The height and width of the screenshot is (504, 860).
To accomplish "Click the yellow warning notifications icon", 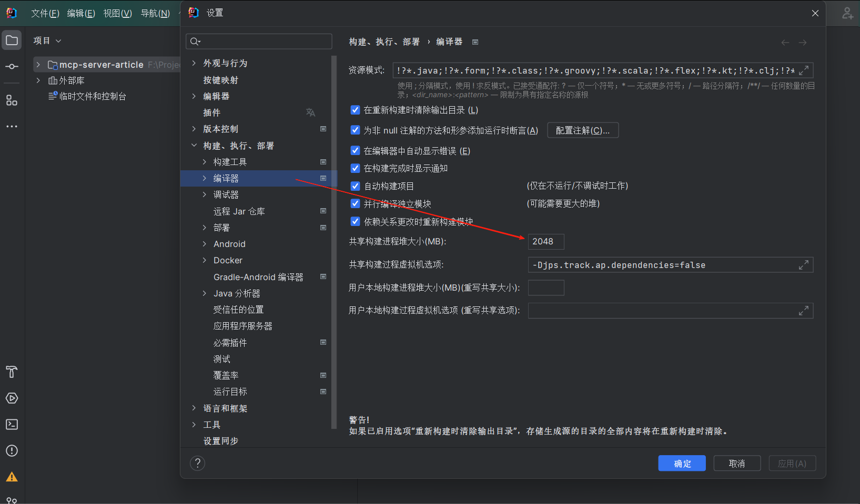I will click(12, 477).
